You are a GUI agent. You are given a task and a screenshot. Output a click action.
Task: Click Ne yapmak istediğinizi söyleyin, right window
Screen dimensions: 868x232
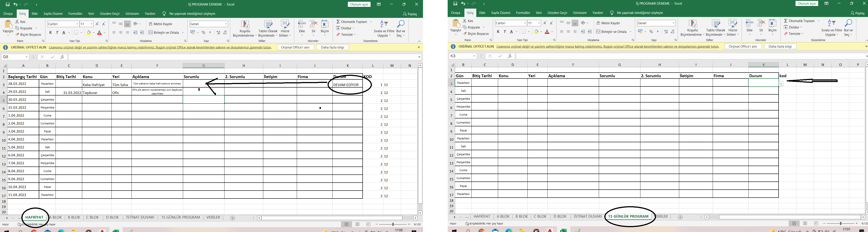click(640, 13)
